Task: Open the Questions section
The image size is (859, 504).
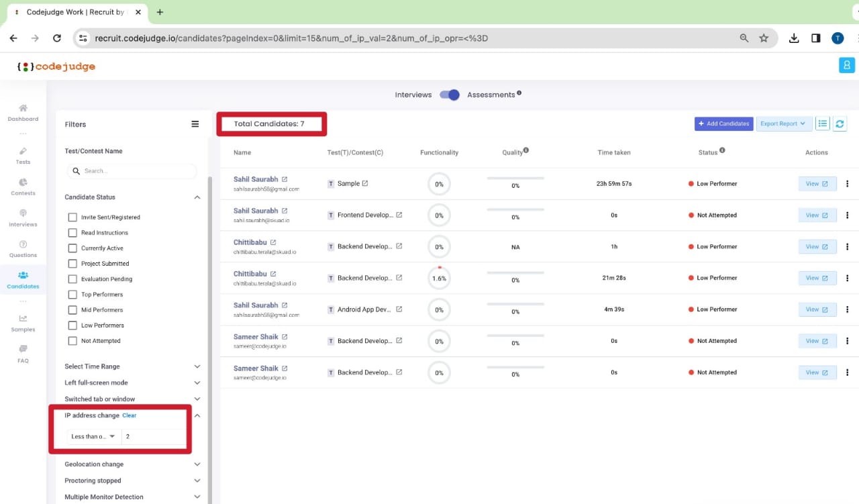Action: [x=23, y=250]
